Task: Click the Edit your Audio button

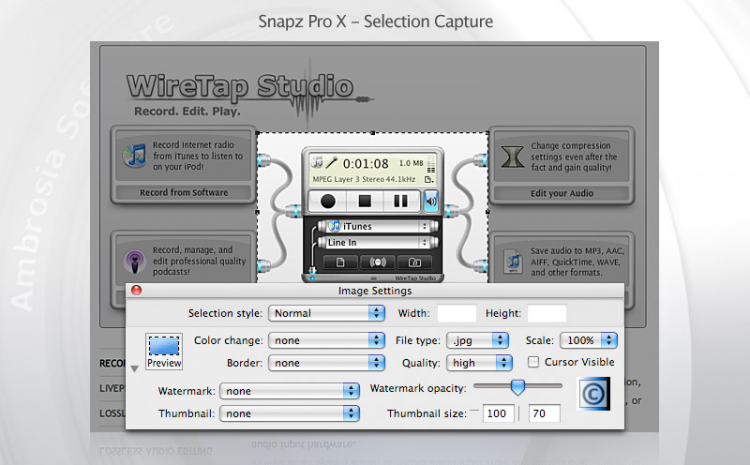Action: coord(562,193)
